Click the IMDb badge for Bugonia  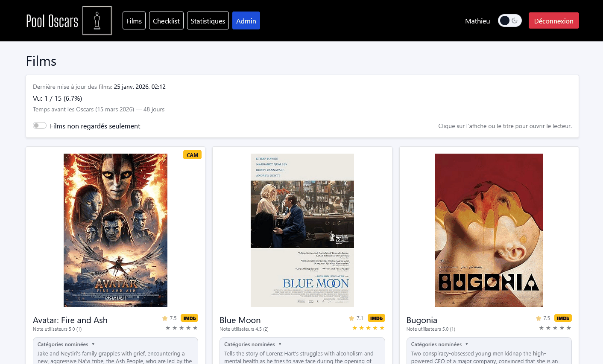[x=563, y=318]
